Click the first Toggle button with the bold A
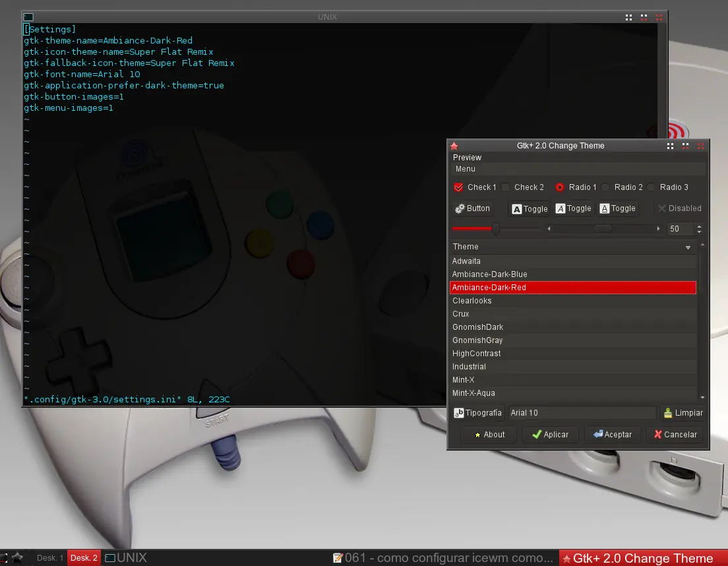The width and height of the screenshot is (728, 566). coord(530,209)
